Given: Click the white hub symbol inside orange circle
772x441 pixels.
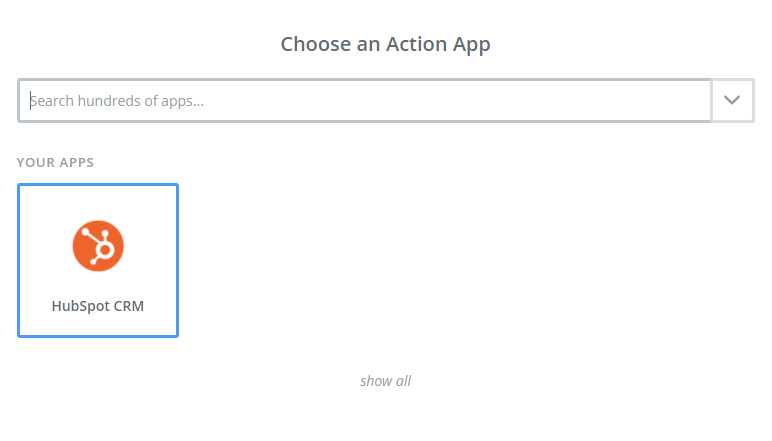Looking at the screenshot, I should pos(98,246).
